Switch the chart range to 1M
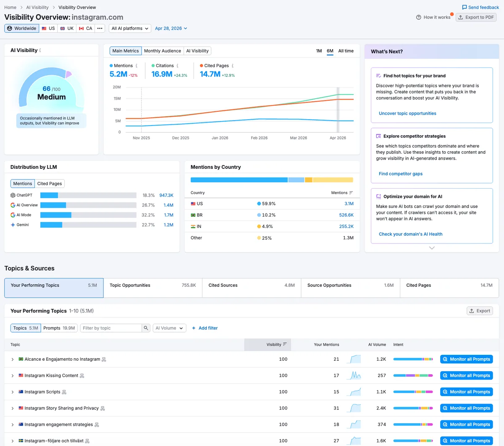 coord(319,51)
